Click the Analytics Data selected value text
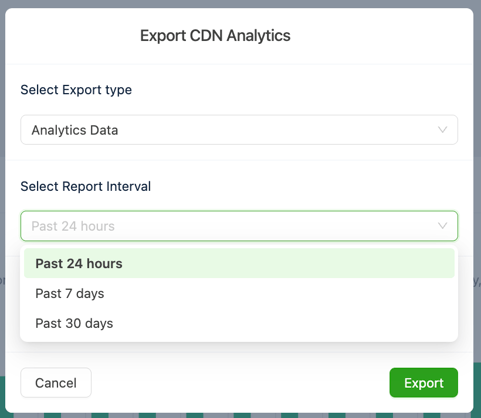Viewport: 481px width, 418px height. [x=75, y=130]
